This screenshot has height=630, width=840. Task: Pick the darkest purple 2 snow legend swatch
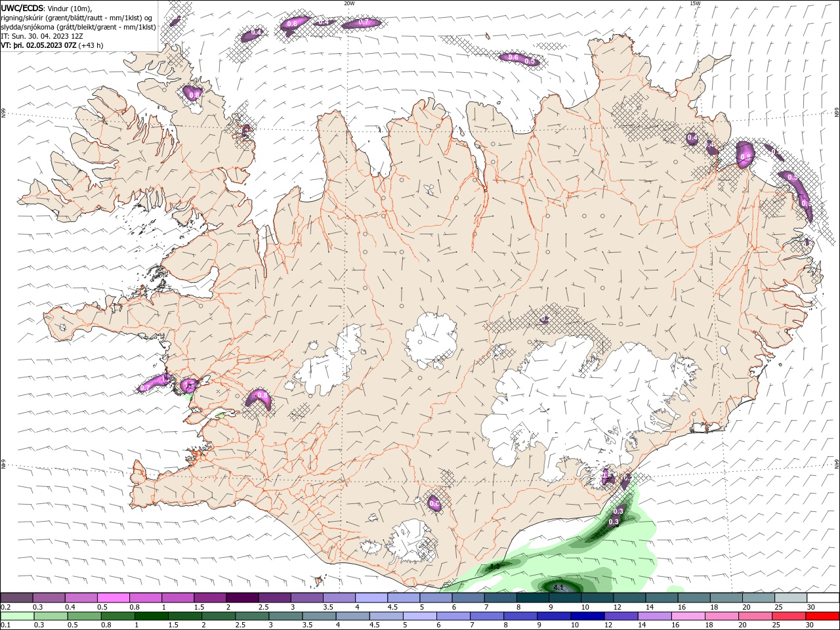point(242,598)
